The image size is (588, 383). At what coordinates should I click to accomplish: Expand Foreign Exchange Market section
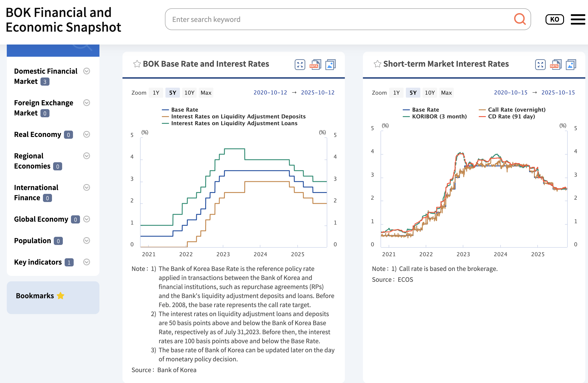(x=87, y=103)
